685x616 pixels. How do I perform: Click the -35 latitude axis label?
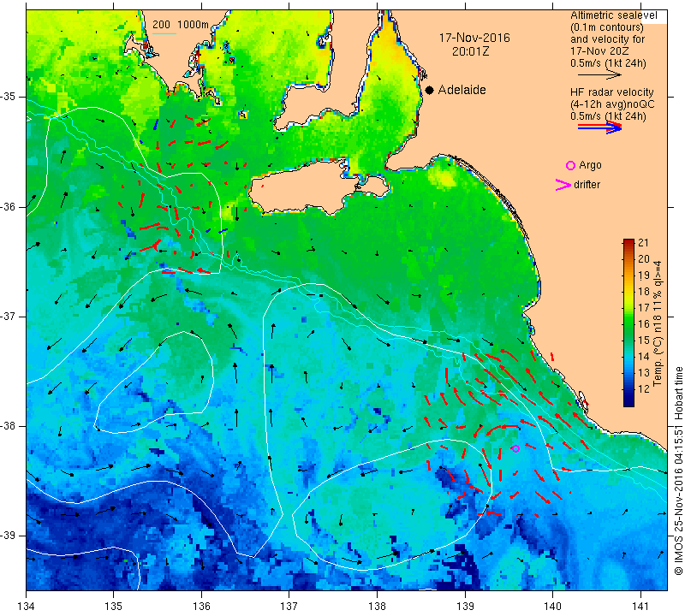coord(8,97)
